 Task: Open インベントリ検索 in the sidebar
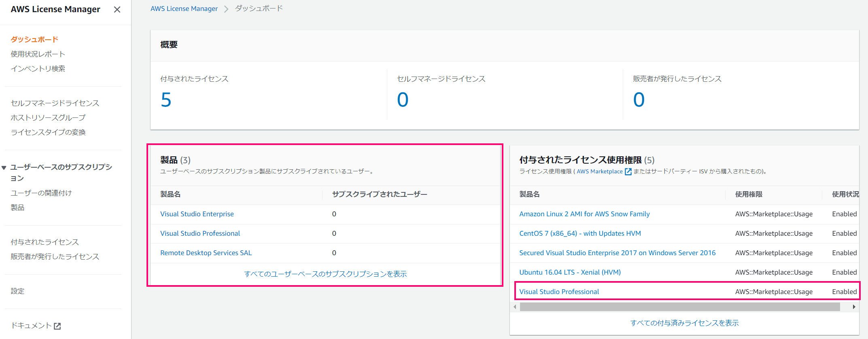point(38,68)
